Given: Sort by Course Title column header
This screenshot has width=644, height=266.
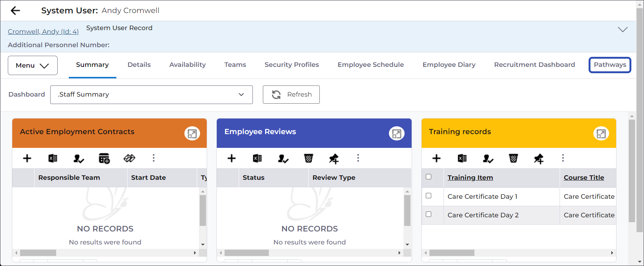Looking at the screenshot, I should 584,178.
